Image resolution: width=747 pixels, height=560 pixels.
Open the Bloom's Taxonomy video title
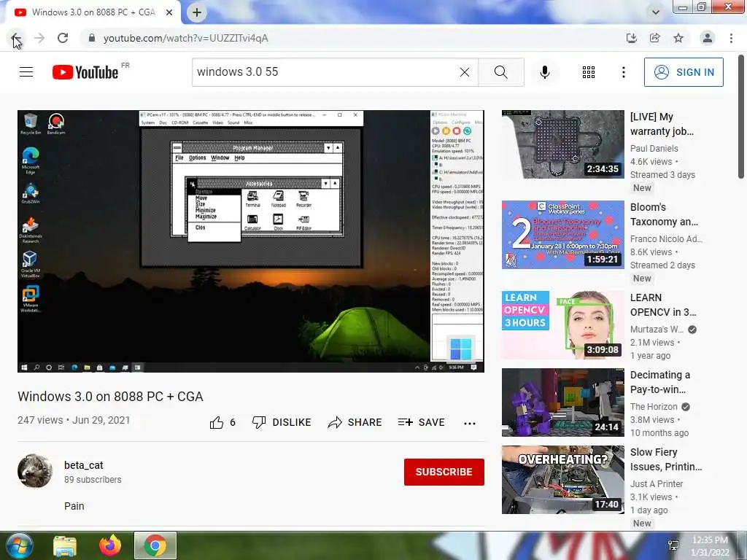[x=664, y=214]
